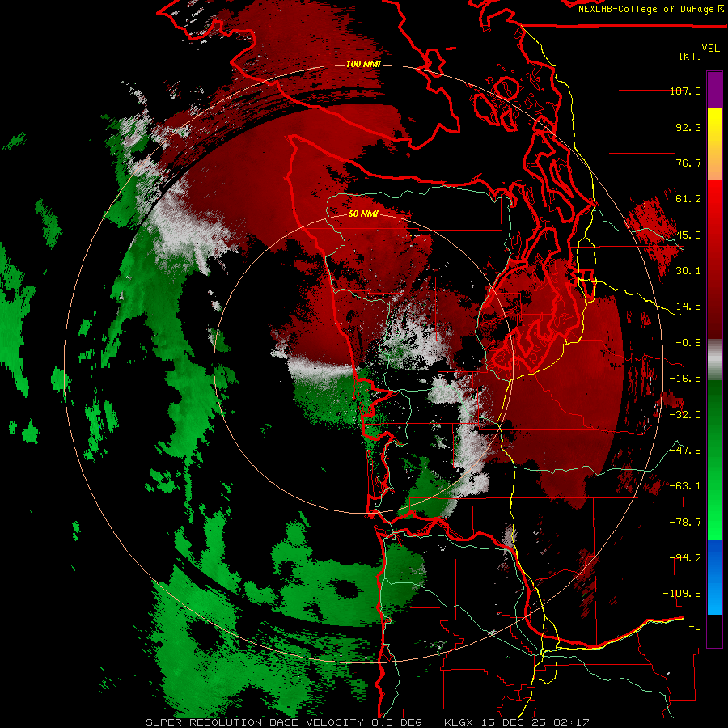Click the SUPER-RESOLUTION BASE VELOCITY caption
728x728 pixels.
pyautogui.click(x=255, y=722)
